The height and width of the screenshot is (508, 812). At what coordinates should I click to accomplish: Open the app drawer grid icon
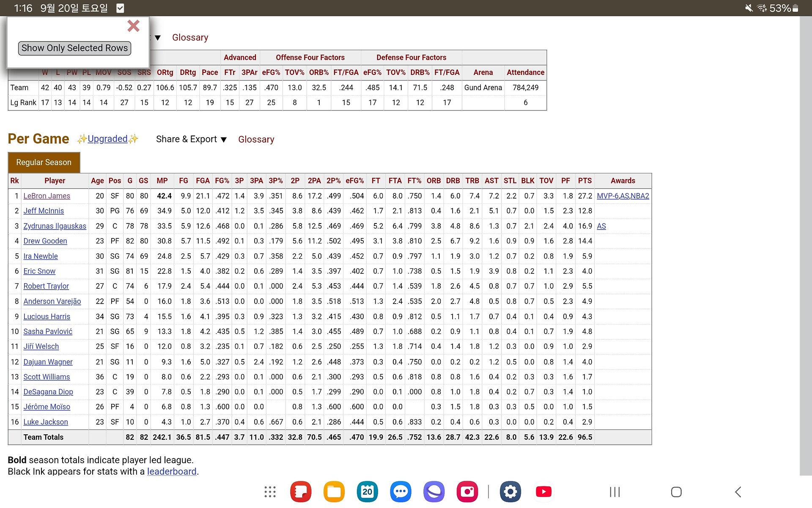270,492
